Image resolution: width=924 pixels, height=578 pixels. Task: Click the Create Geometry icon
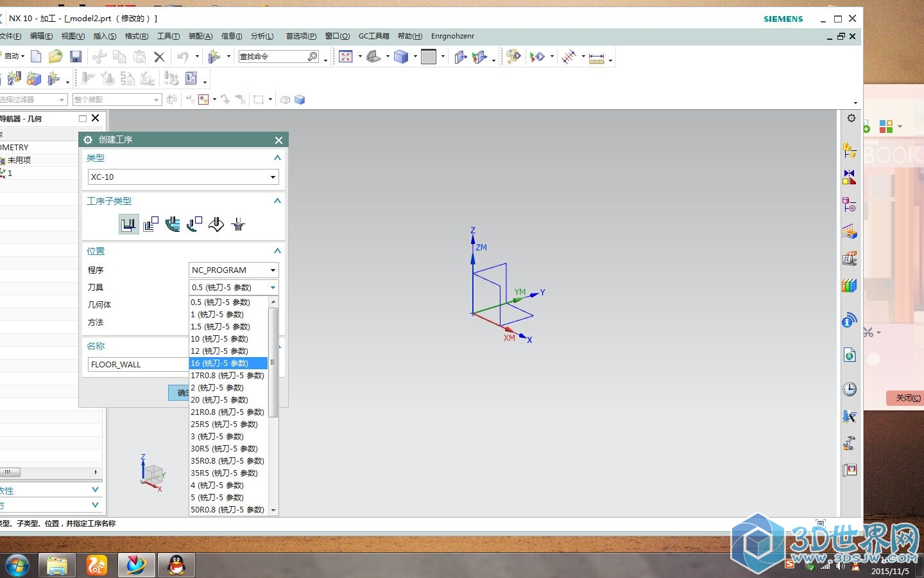pyautogui.click(x=34, y=78)
